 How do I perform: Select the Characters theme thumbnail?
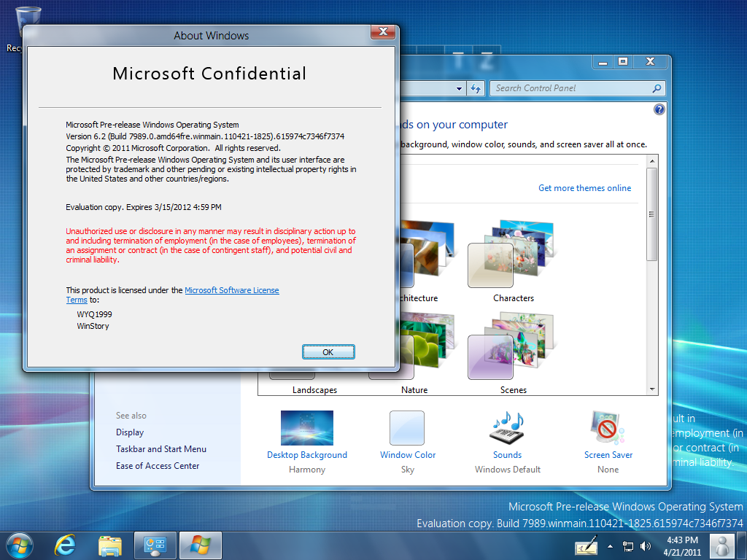pos(513,255)
